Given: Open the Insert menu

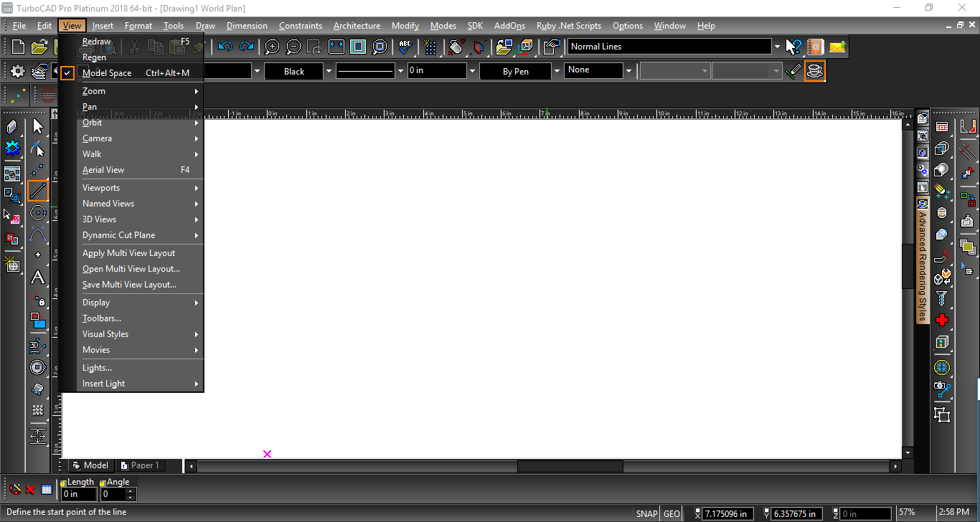Looking at the screenshot, I should click(103, 26).
